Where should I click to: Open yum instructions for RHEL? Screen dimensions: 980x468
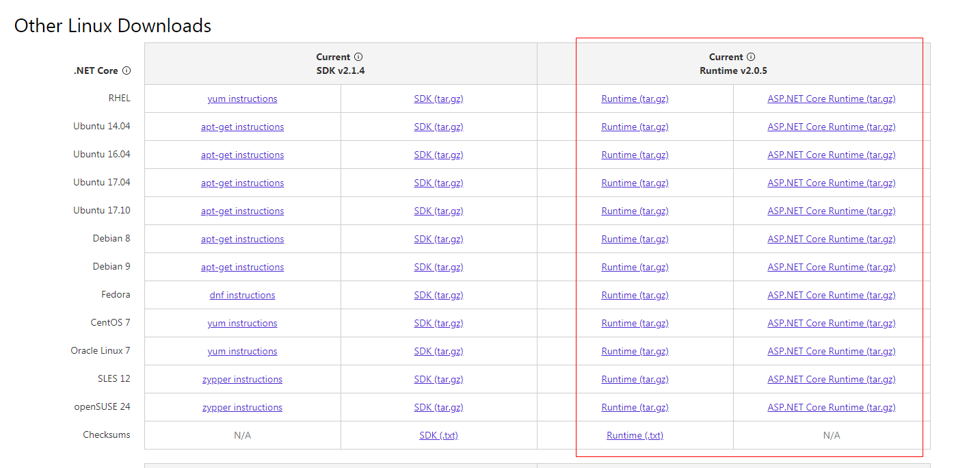click(243, 99)
